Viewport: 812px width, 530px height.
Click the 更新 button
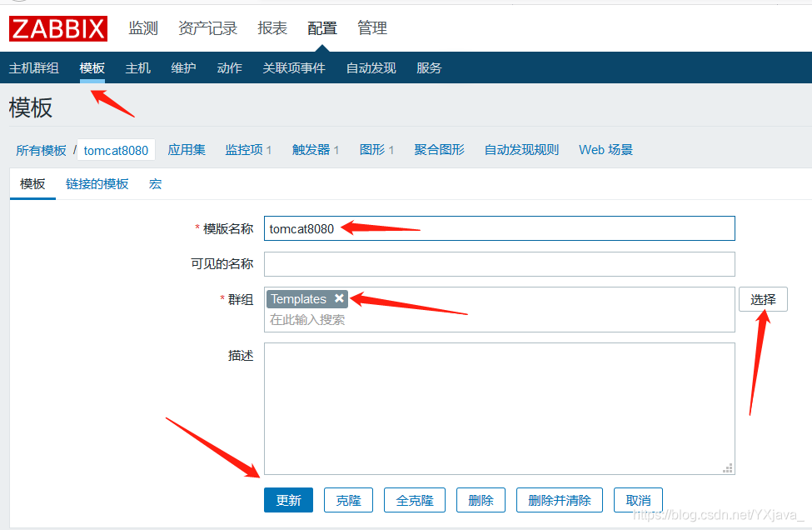pos(288,500)
